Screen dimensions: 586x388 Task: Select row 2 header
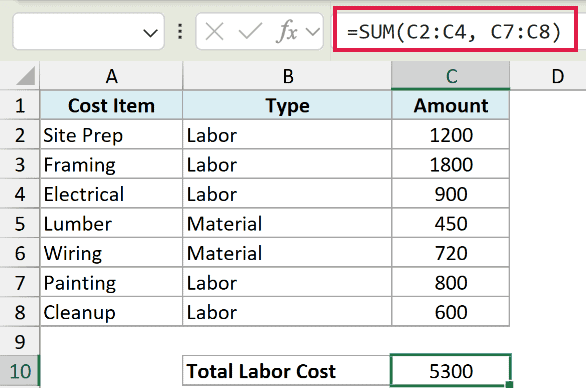coord(19,135)
